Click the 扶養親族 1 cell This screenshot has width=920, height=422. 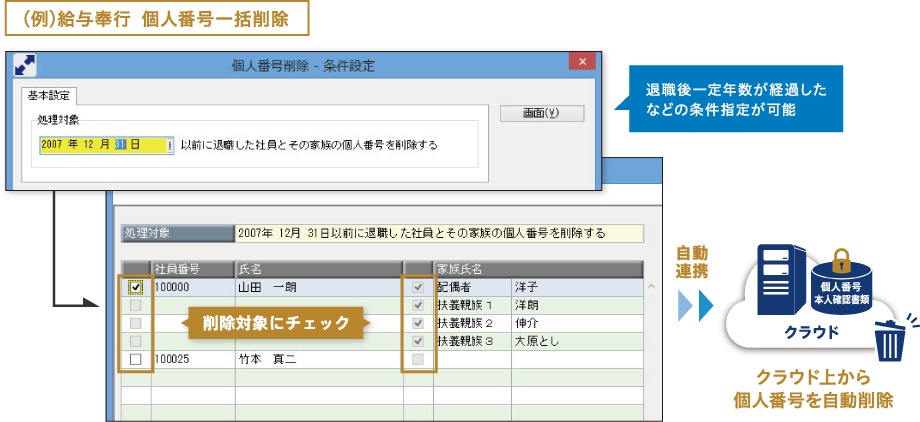coord(472,305)
